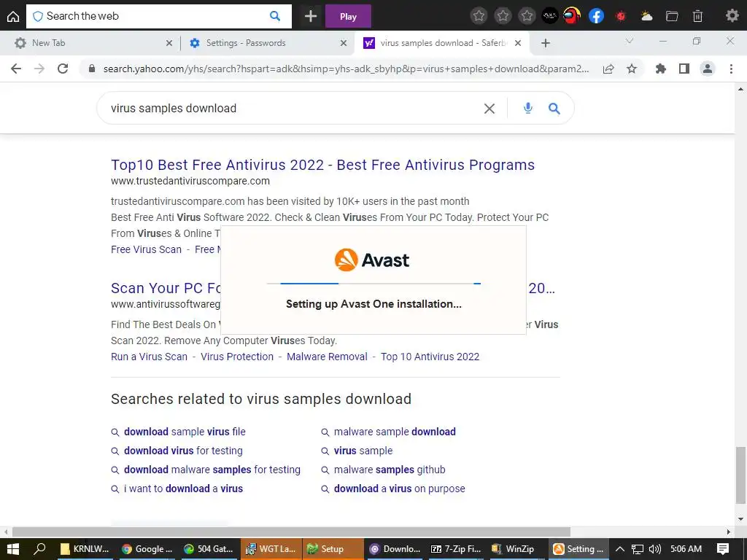Open the Chrome three-dot menu

point(731,69)
